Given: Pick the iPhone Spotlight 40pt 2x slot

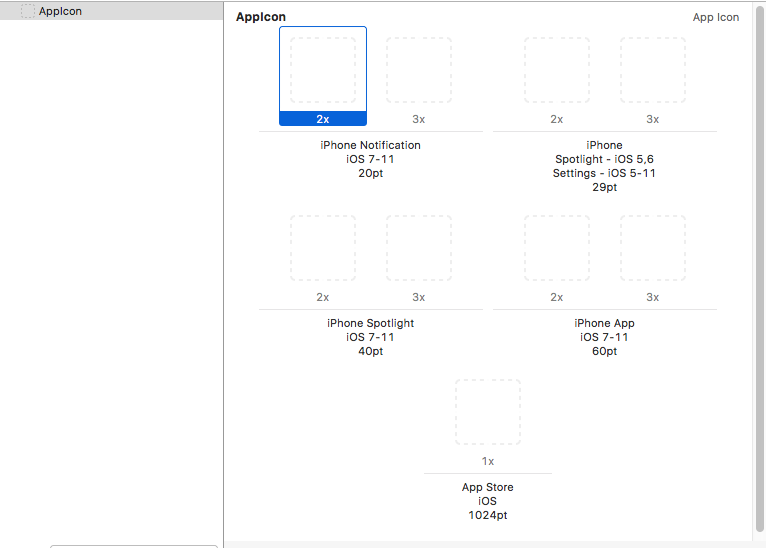Looking at the screenshot, I should [323, 248].
